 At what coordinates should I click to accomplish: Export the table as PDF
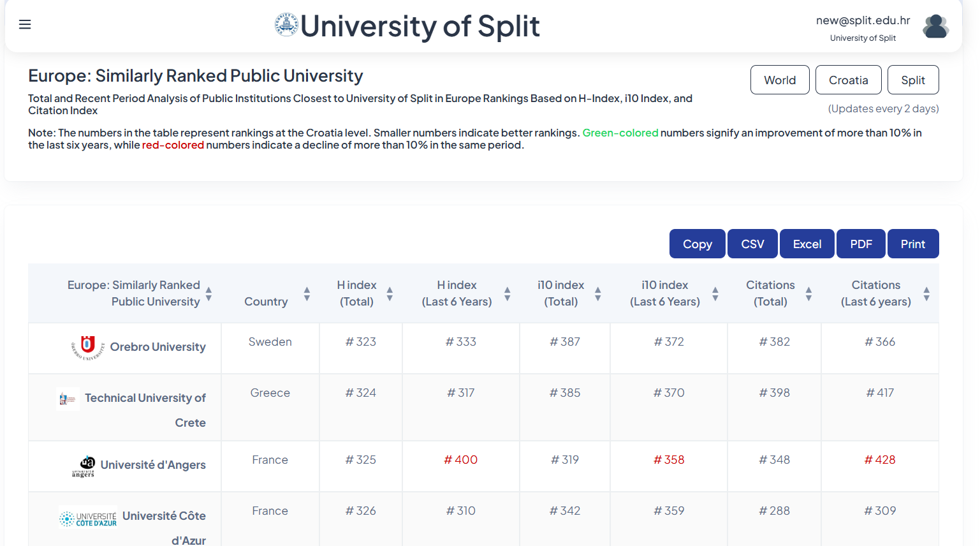861,244
